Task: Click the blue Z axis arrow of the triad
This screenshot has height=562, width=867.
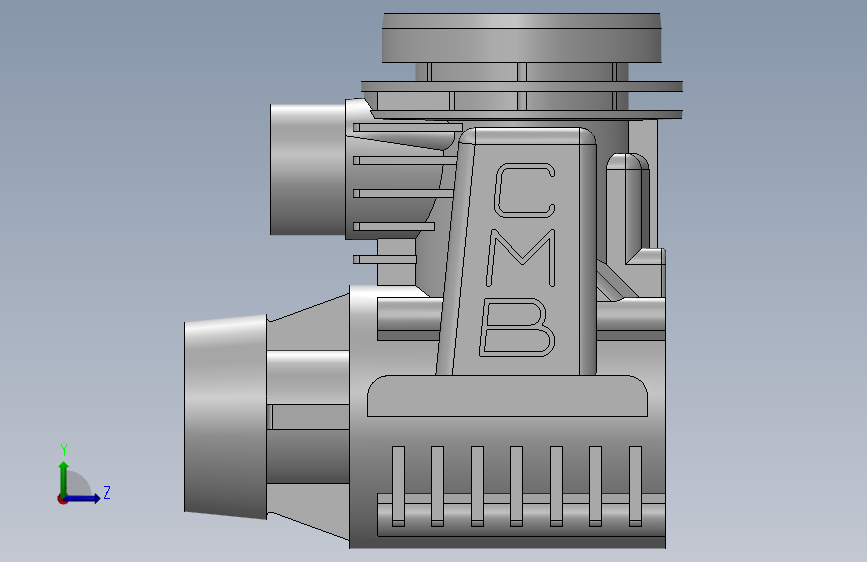Action: coord(84,498)
